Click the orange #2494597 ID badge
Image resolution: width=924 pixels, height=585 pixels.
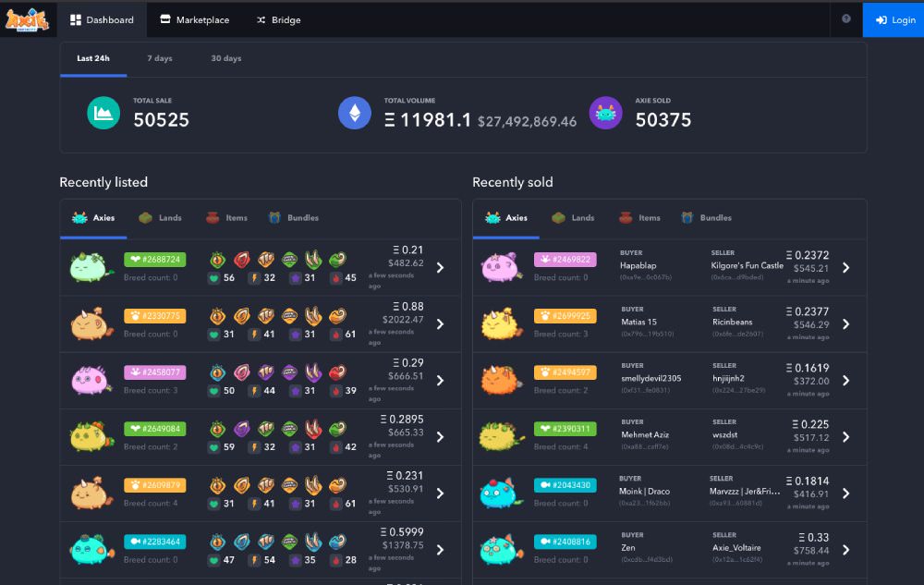click(565, 372)
